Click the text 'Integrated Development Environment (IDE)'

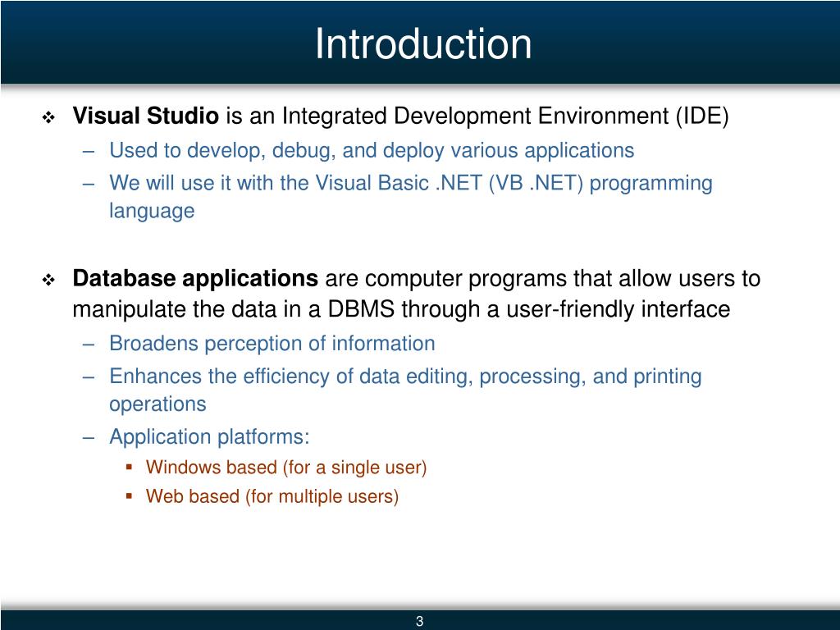(x=505, y=116)
